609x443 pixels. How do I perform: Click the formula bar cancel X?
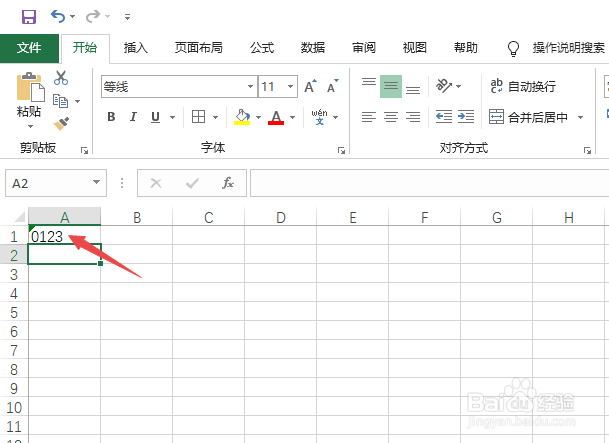click(x=156, y=183)
